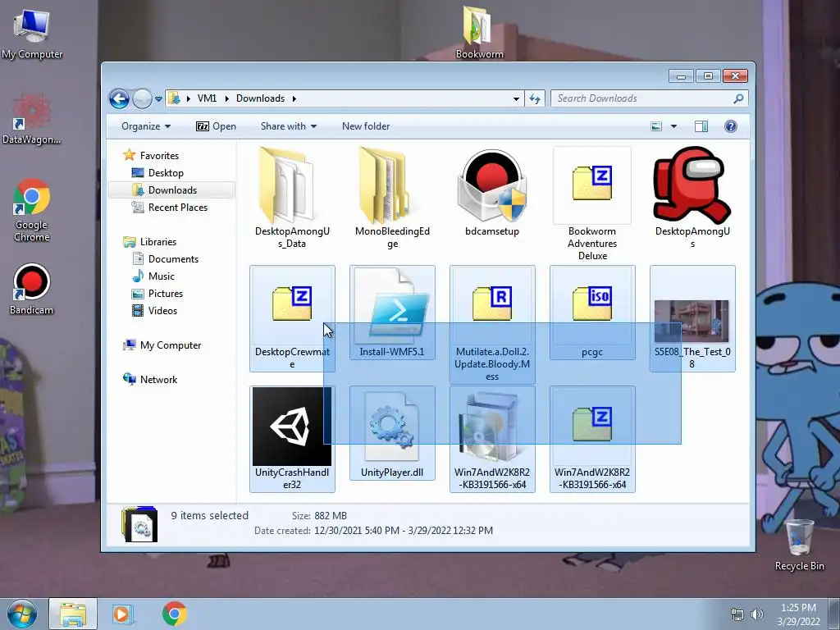Launch Chrome from the taskbar
Screen dimensions: 840x630
coord(175,614)
